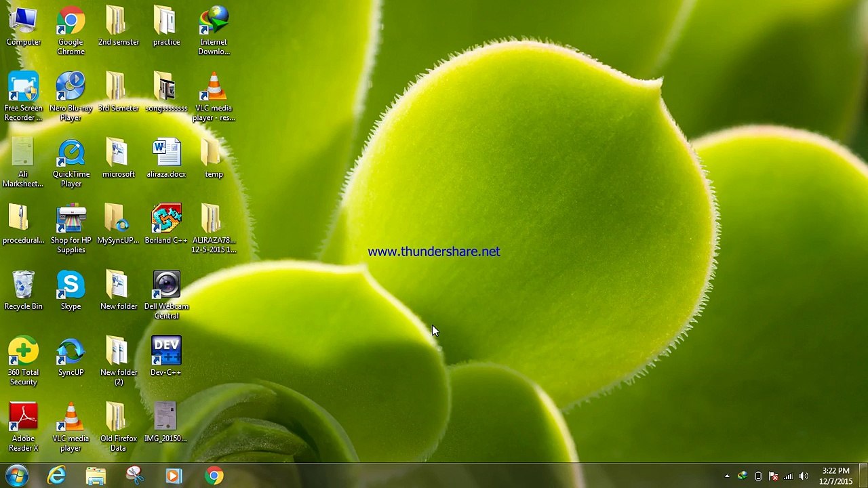Open the network signal tray icon
868x488 pixels.
click(788, 476)
